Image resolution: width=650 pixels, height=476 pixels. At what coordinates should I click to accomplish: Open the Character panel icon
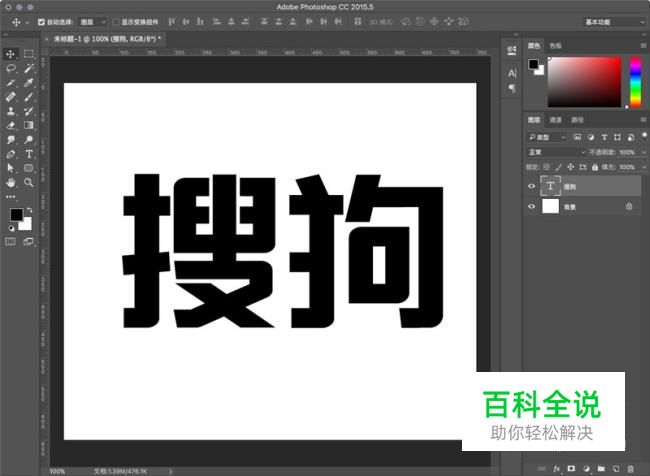point(512,73)
